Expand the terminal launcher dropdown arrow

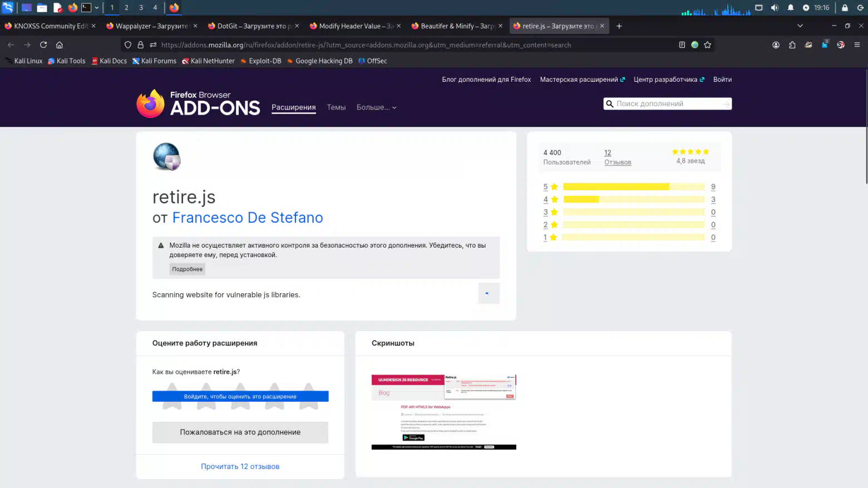(97, 8)
